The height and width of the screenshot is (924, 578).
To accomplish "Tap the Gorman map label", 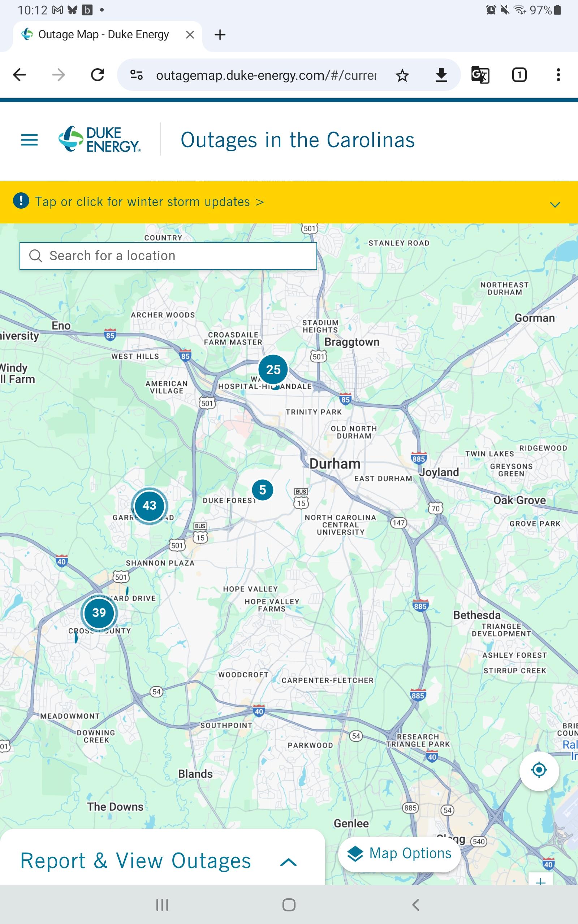I will pos(534,318).
